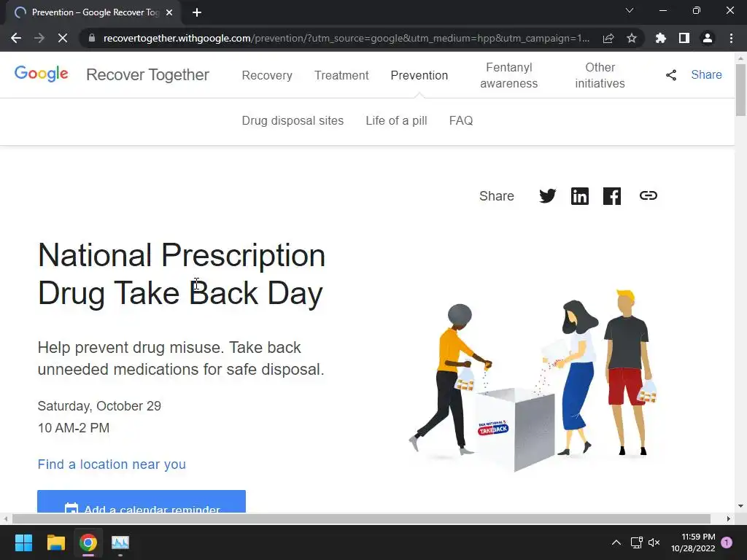Viewport: 747px width, 560px height.
Task: Bookmark this page with the star
Action: [632, 38]
